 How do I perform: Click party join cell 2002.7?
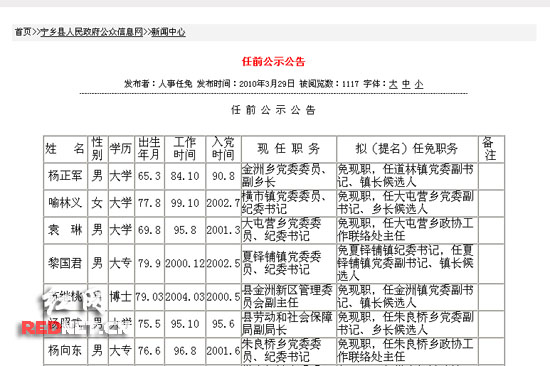point(223,203)
